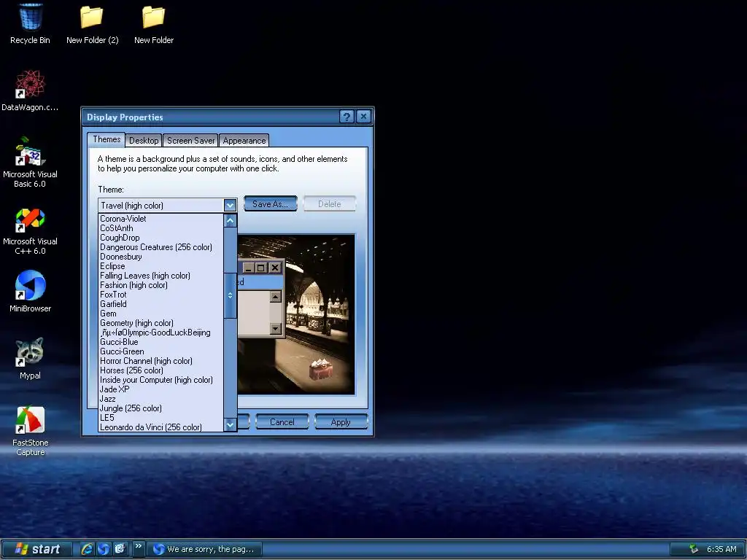The width and height of the screenshot is (747, 560).
Task: Choose Garfield theme from list
Action: pyautogui.click(x=160, y=304)
